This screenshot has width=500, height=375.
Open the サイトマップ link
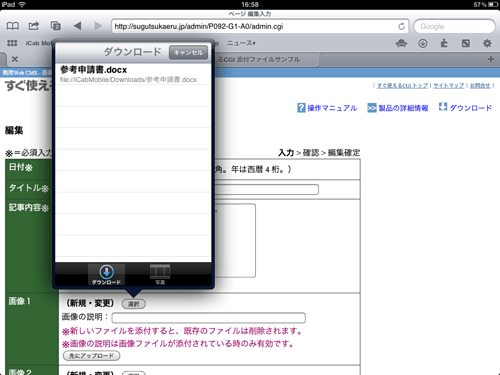coord(449,86)
